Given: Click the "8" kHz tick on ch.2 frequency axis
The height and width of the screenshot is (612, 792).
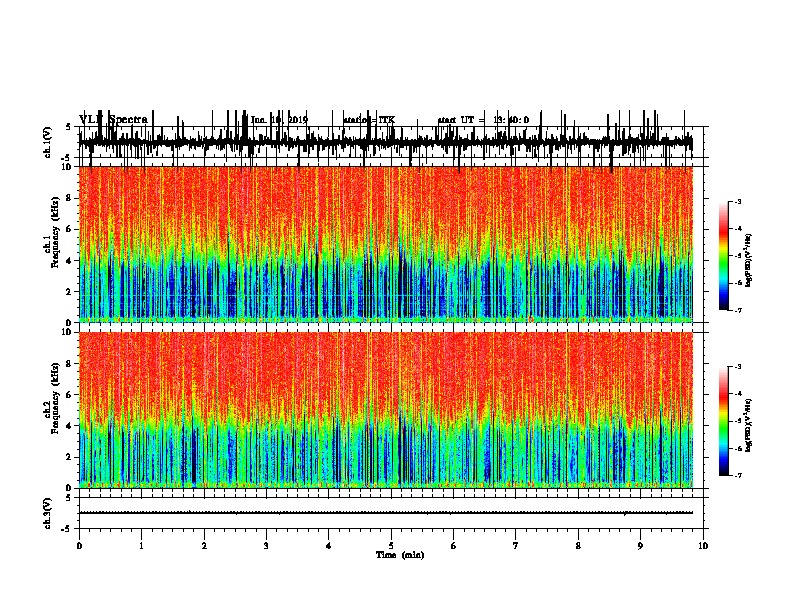Looking at the screenshot, I should pos(70,364).
